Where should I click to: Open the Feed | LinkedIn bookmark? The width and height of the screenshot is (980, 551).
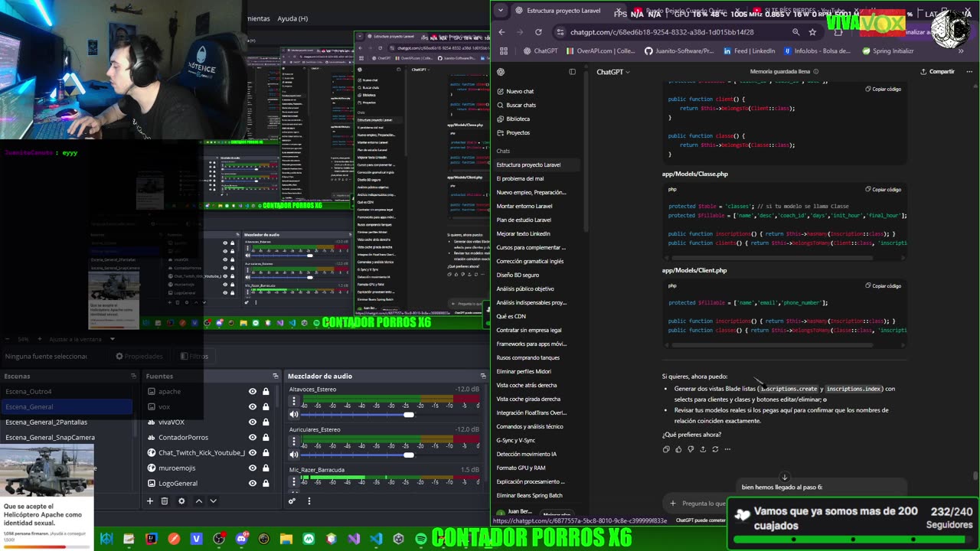[x=749, y=51]
